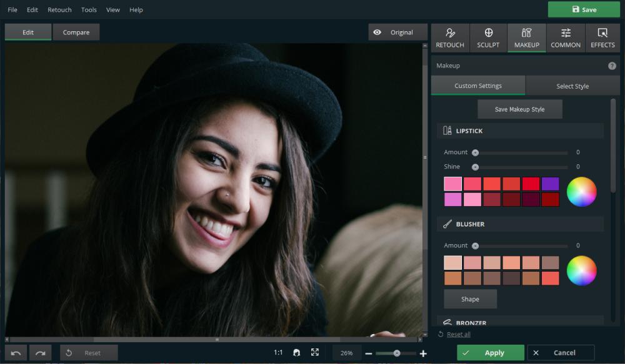This screenshot has height=364, width=625.
Task: Click the fit-to-screen expand icon
Action: click(315, 353)
